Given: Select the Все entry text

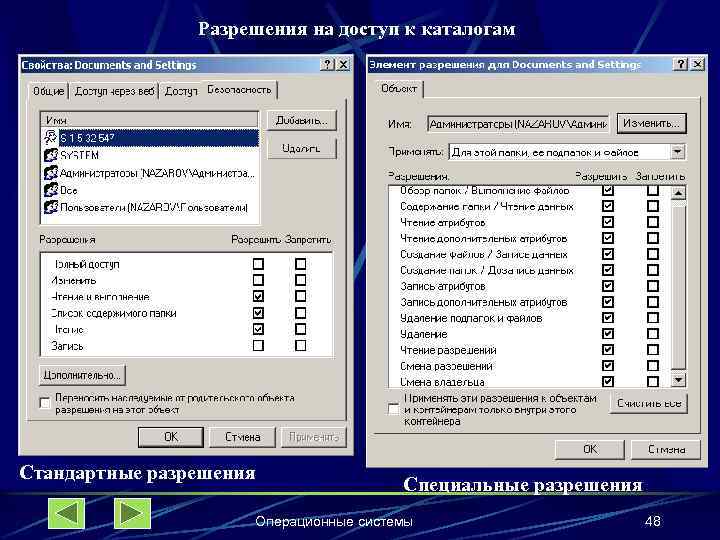Looking at the screenshot, I should tap(68, 190).
